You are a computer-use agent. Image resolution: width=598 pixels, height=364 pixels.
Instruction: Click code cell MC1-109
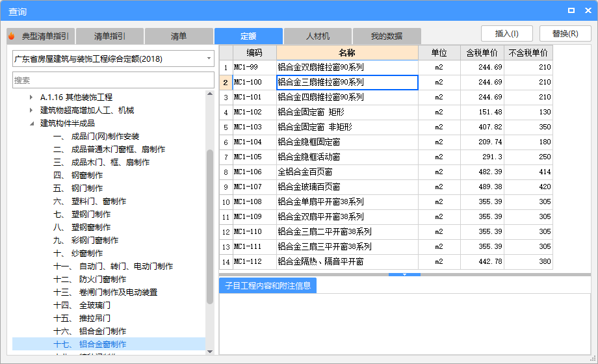click(254, 216)
